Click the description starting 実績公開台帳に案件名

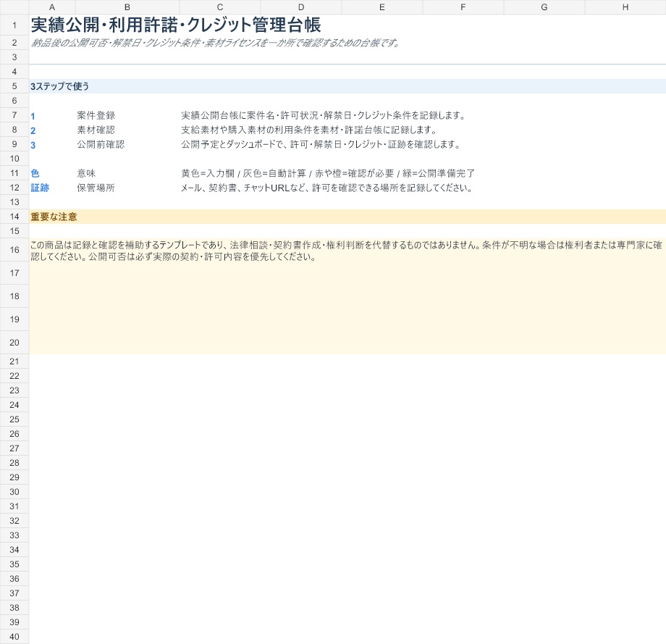(x=324, y=116)
